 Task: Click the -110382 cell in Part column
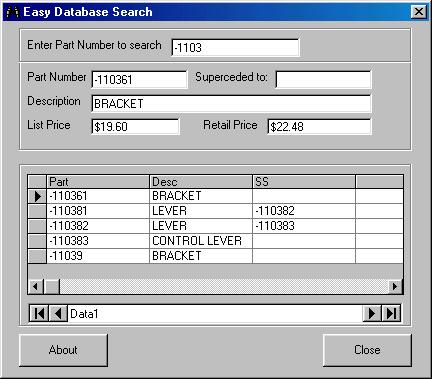[x=98, y=226]
